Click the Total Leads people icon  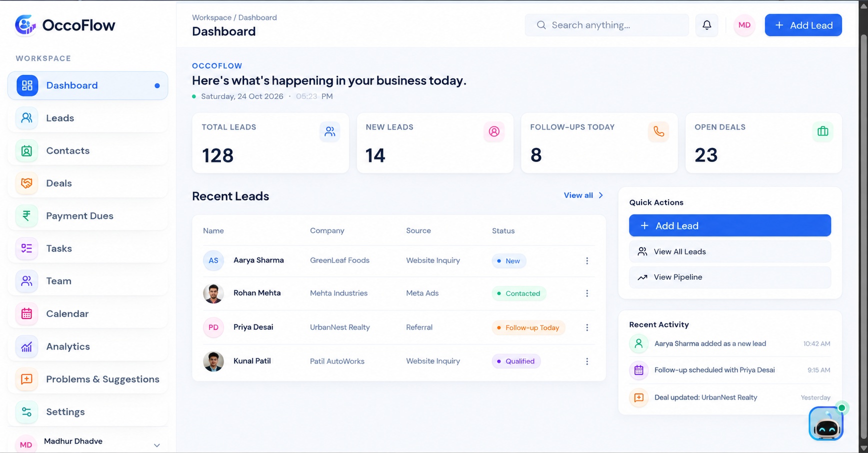(329, 131)
